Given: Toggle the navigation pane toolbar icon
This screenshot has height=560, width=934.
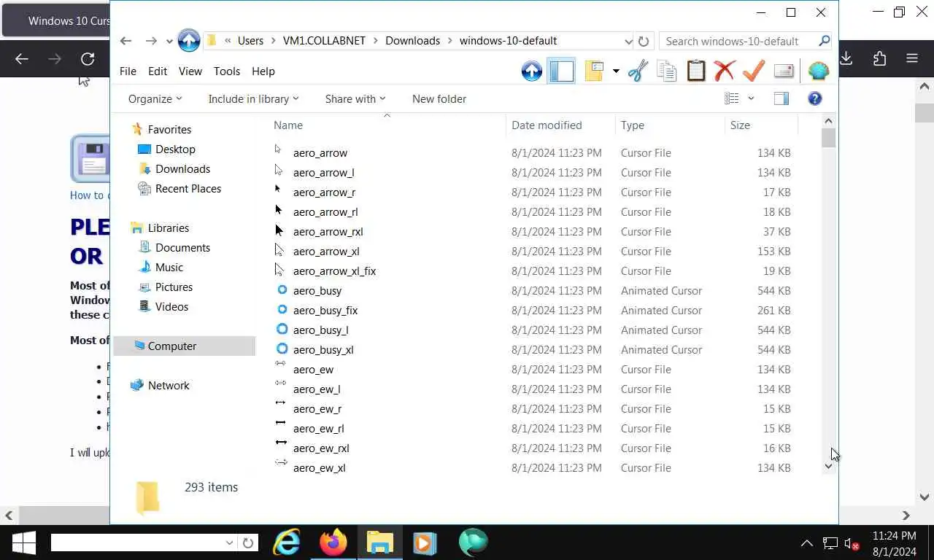Looking at the screenshot, I should click(561, 71).
